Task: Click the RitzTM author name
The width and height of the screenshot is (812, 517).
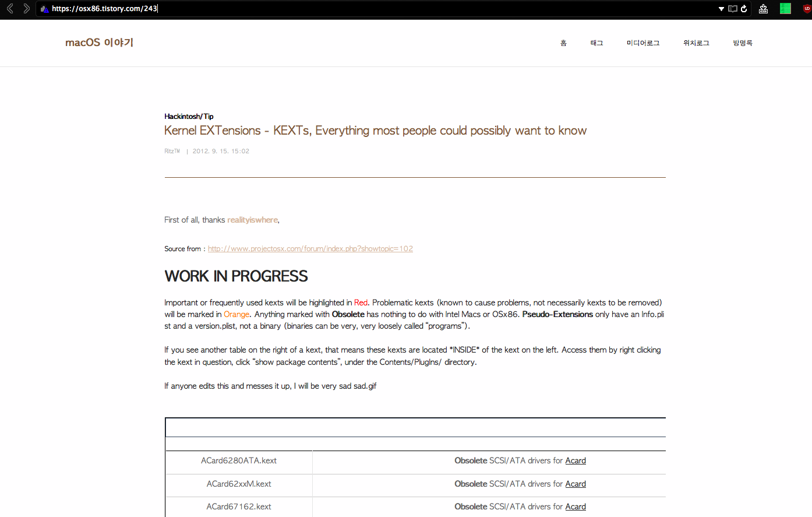Action: click(x=172, y=151)
